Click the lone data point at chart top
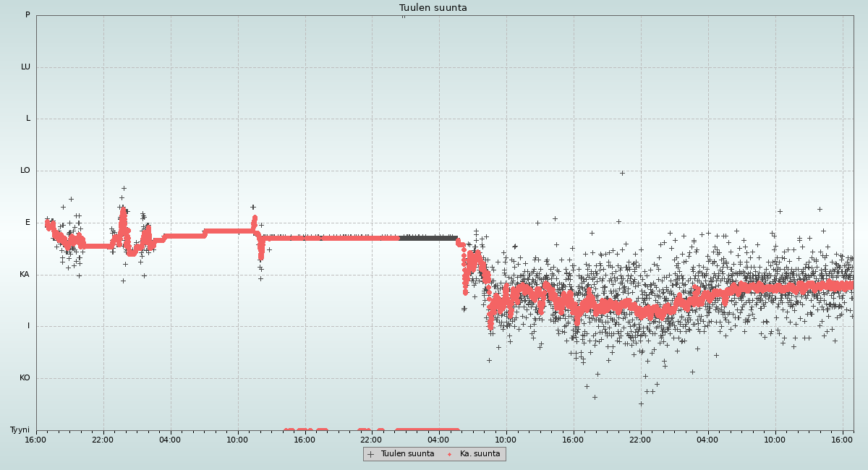Viewport: 868px width, 470px height. [x=404, y=15]
